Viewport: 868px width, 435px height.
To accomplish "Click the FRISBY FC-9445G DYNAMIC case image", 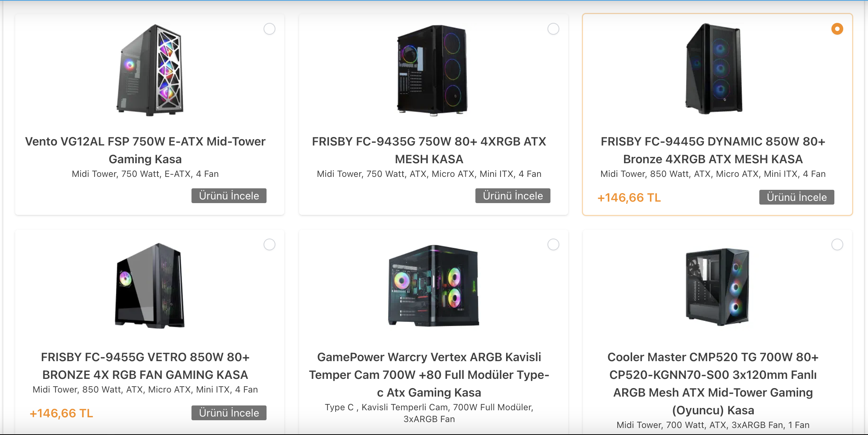I will [x=714, y=69].
